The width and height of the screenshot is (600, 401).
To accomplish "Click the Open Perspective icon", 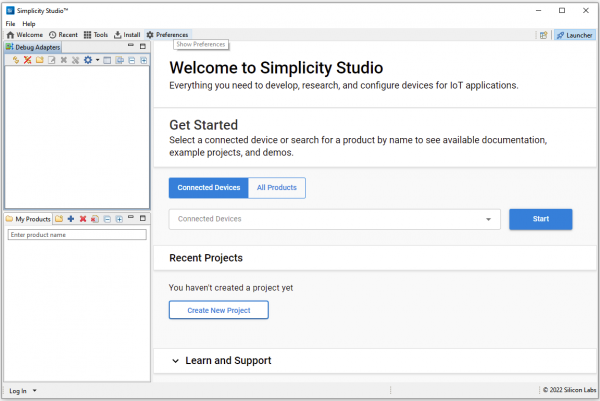I will coord(543,35).
